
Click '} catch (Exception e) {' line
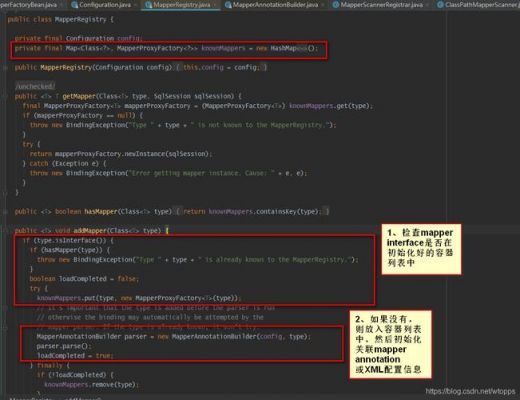coord(64,164)
